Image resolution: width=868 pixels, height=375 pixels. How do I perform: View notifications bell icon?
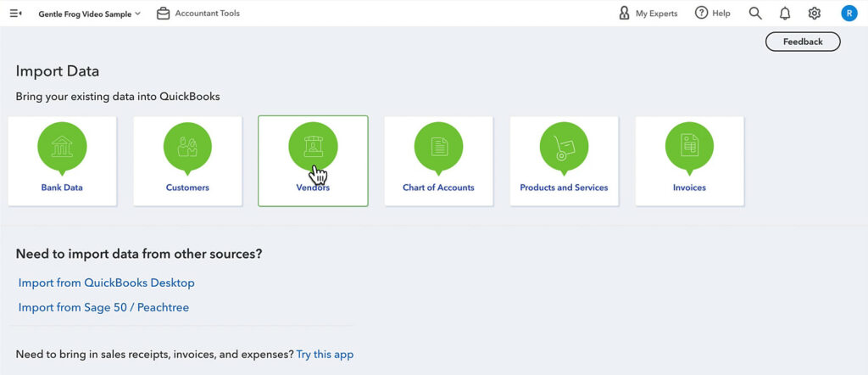pos(785,14)
